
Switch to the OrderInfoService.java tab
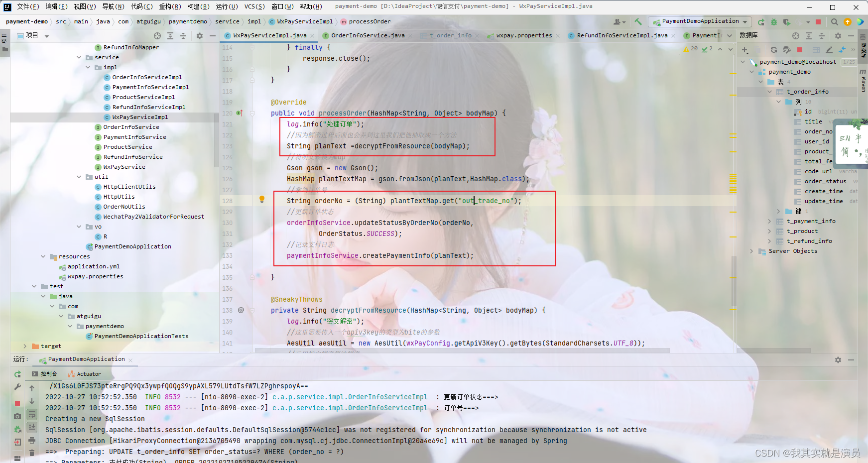(368, 35)
